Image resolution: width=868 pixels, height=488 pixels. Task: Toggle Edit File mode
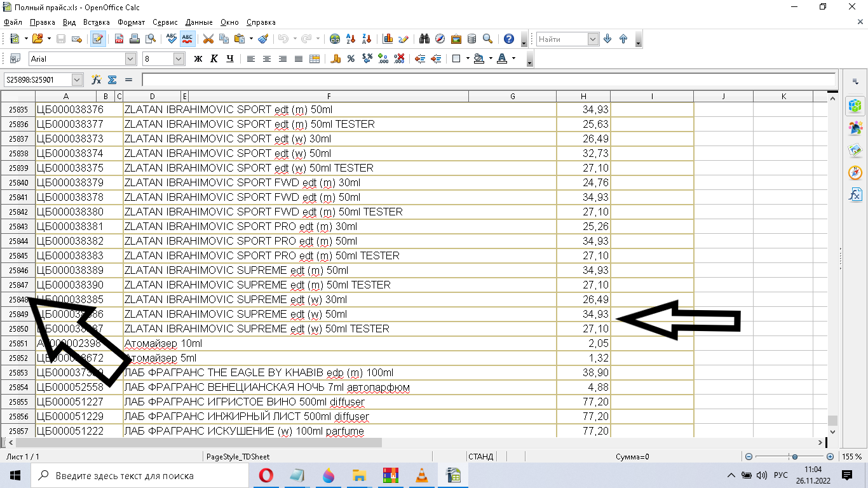tap(98, 39)
